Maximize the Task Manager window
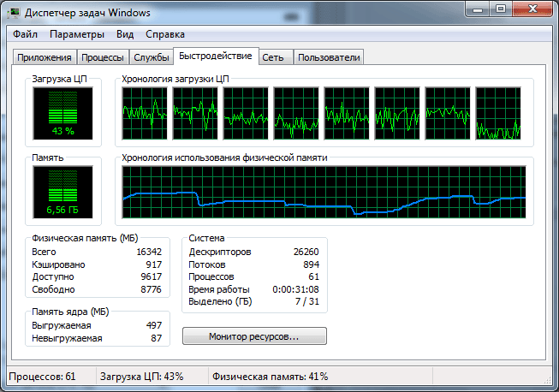Viewport: 559px width, 392px height. tap(500, 12)
